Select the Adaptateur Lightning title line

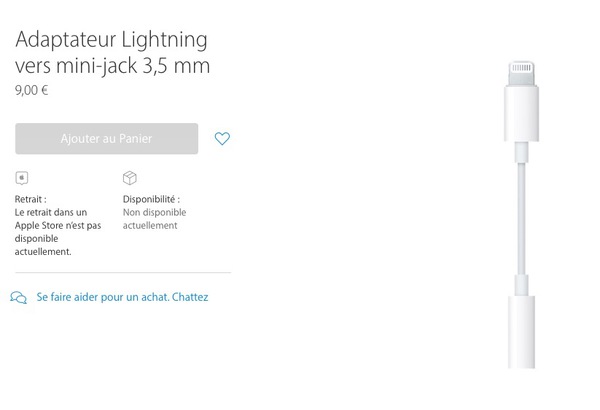(111, 40)
